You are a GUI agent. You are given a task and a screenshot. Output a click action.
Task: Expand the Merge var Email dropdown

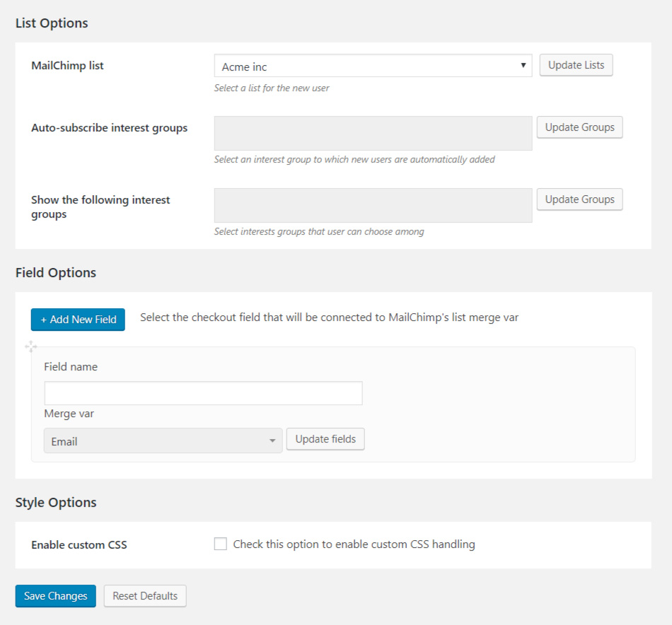tap(163, 441)
